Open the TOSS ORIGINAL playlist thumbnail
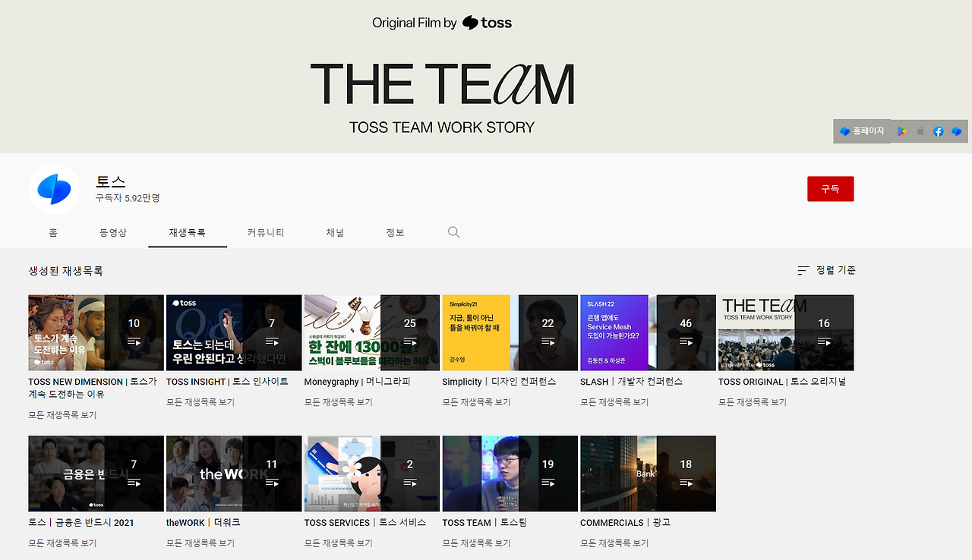This screenshot has height=560, width=972. (x=786, y=333)
